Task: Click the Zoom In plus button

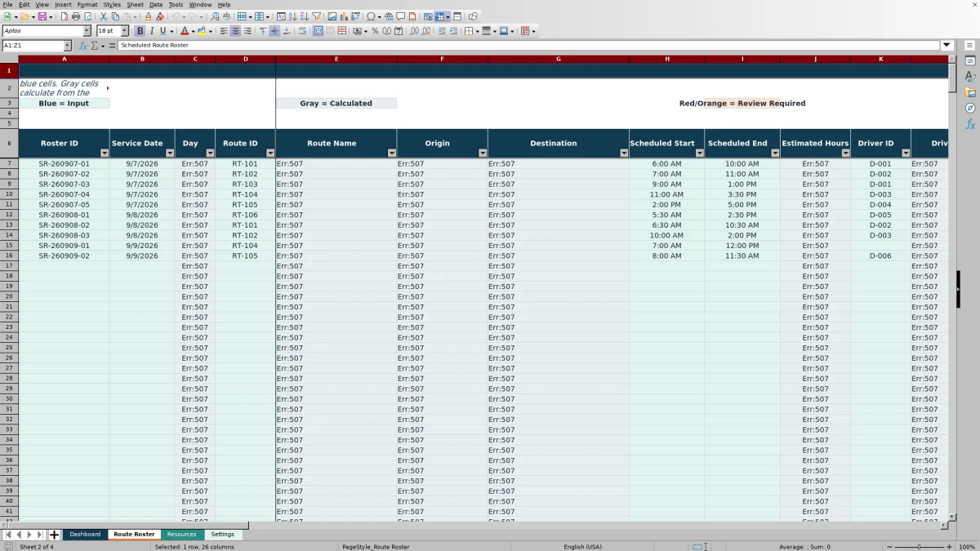Action: (x=950, y=546)
